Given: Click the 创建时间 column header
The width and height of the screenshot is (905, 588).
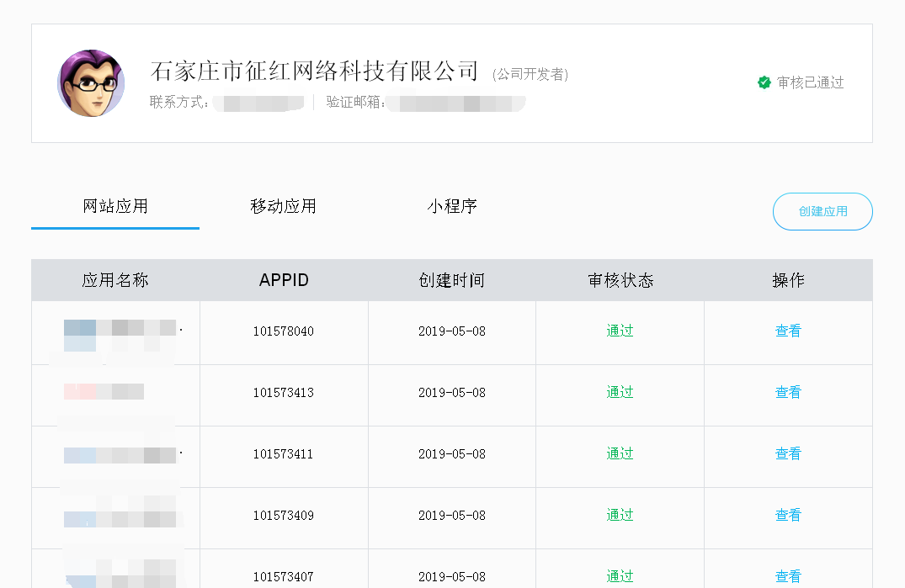Looking at the screenshot, I should pyautogui.click(x=452, y=280).
